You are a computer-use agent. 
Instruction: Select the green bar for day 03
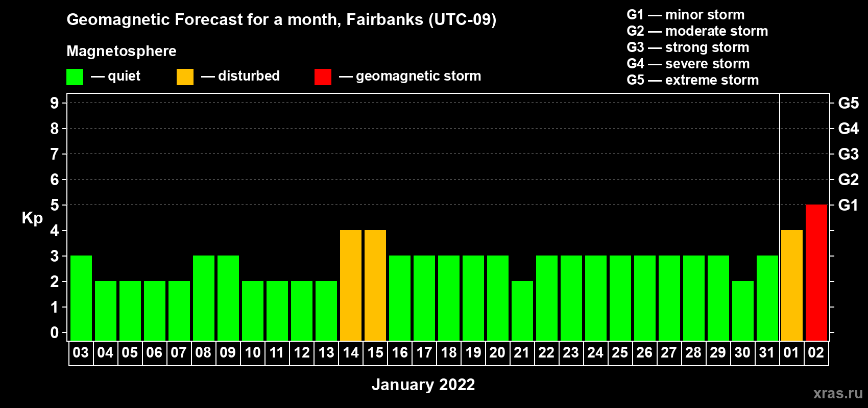[x=81, y=298]
